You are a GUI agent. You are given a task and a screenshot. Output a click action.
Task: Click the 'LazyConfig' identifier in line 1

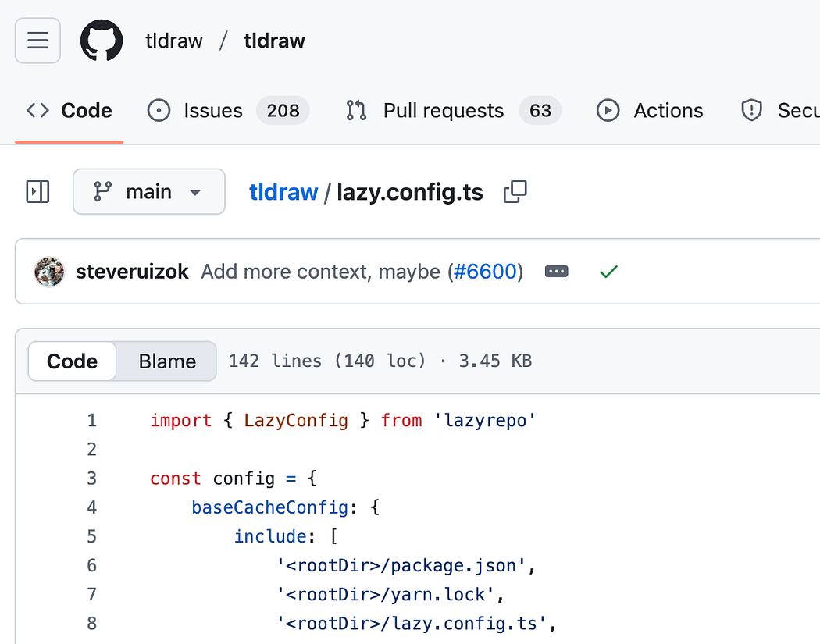296,420
